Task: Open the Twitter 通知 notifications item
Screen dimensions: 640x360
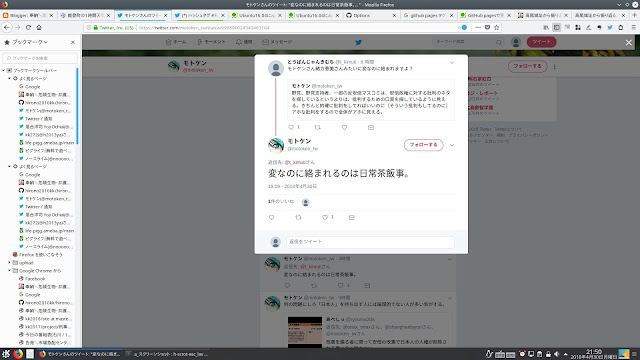Action: (x=244, y=42)
